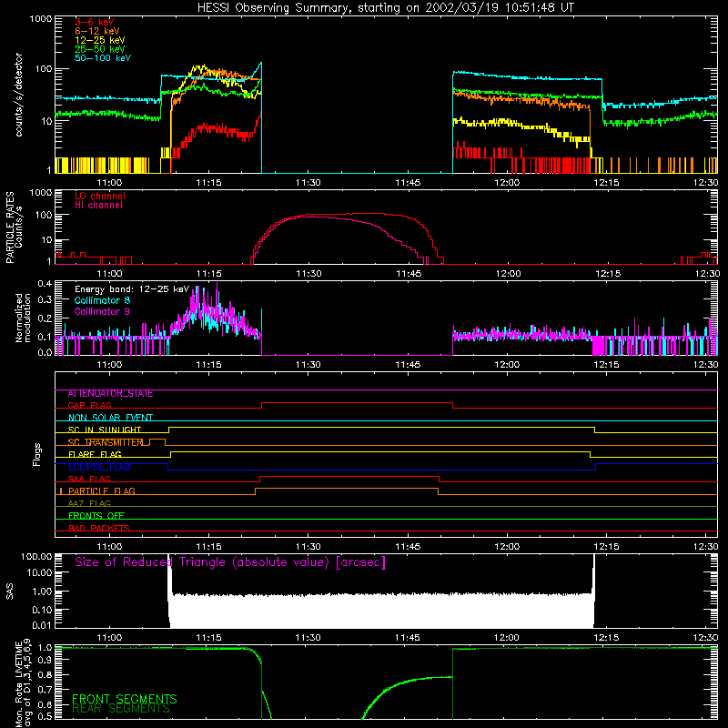Screen dimensions: 728x728
Task: Pick the '50-100 keV' cyan legend label
Action: click(x=103, y=58)
